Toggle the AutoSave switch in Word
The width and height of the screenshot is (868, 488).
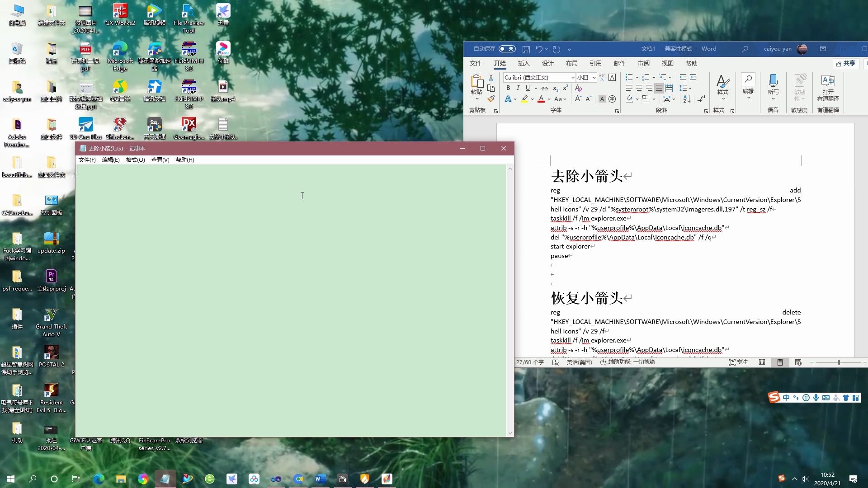(x=507, y=49)
